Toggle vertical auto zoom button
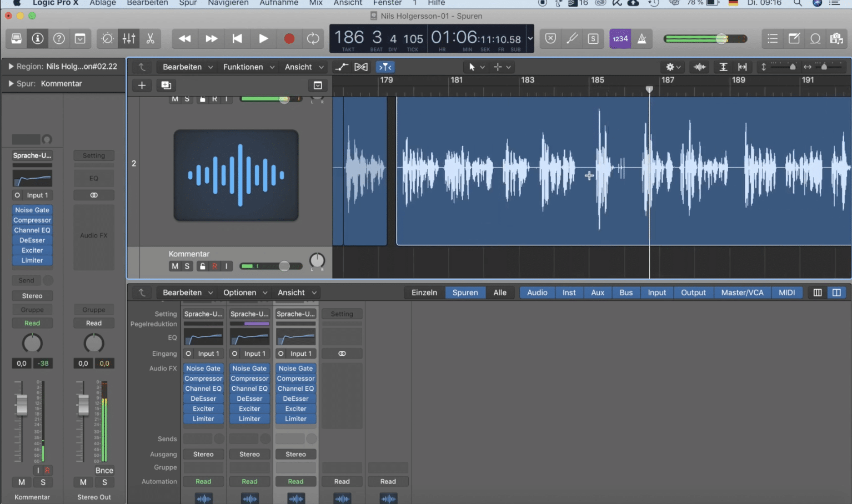Screen dimensions: 852x504 pos(723,67)
